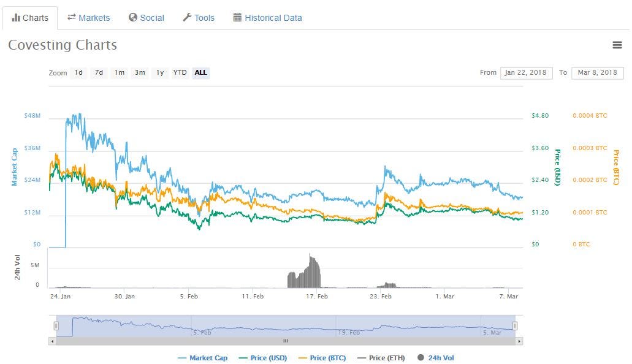Click the 24h Vol axis title
632x364 pixels.
click(x=17, y=267)
